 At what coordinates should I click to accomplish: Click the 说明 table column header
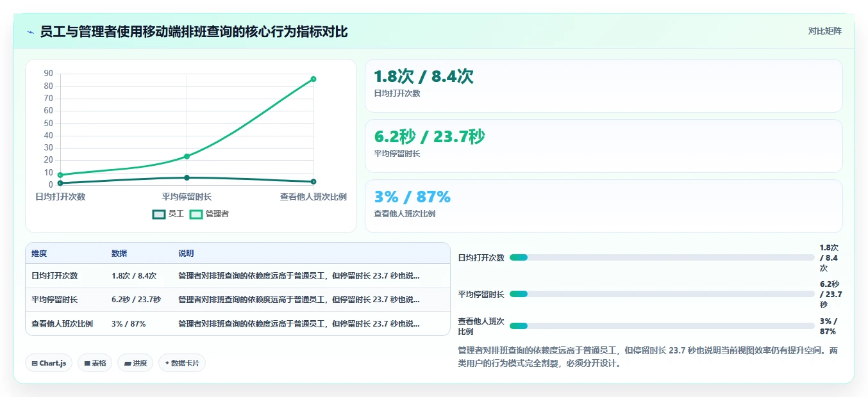(186, 254)
